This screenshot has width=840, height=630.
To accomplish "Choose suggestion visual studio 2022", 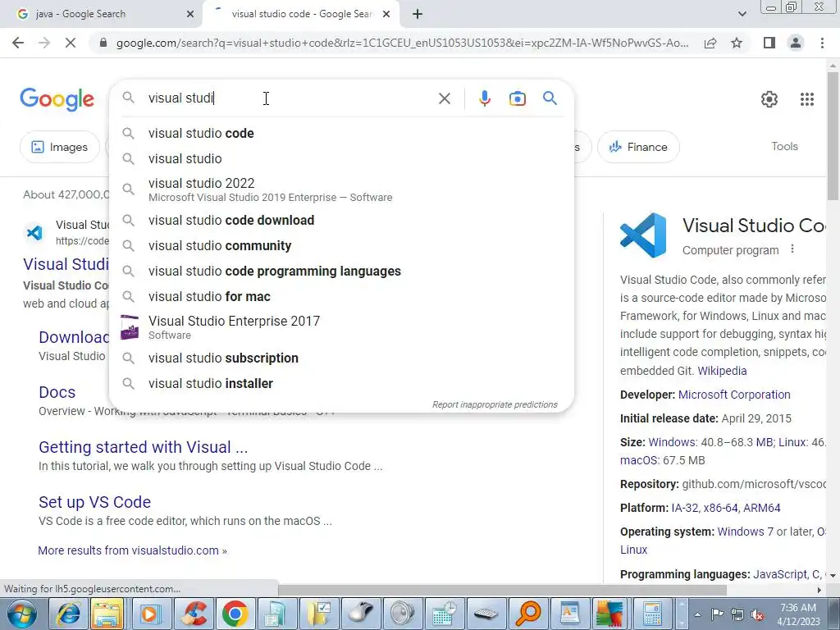I will pyautogui.click(x=341, y=189).
